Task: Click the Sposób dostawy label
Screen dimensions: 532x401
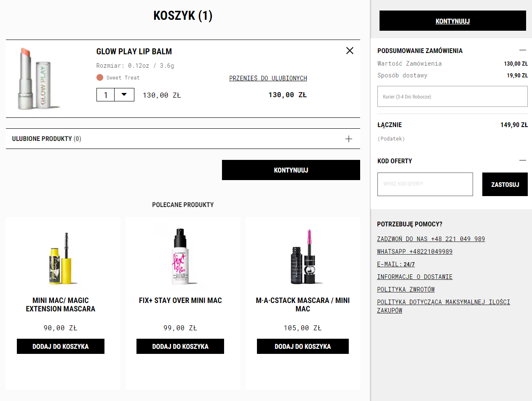Action: coord(402,75)
